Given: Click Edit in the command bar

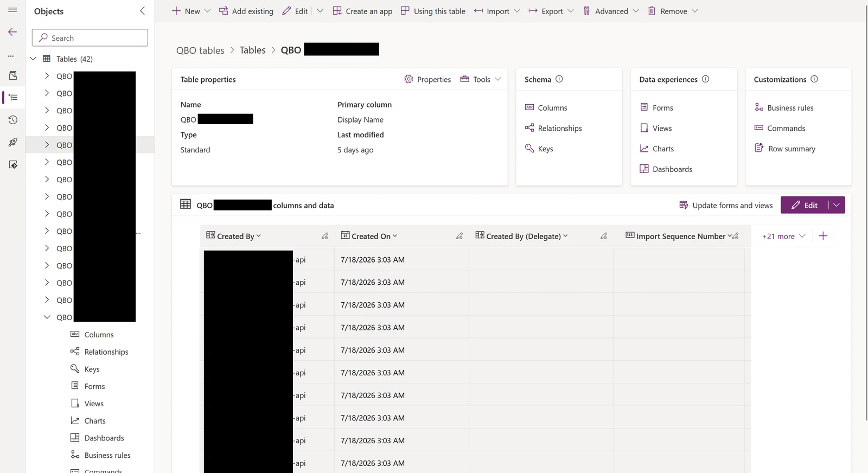Looking at the screenshot, I should [295, 11].
